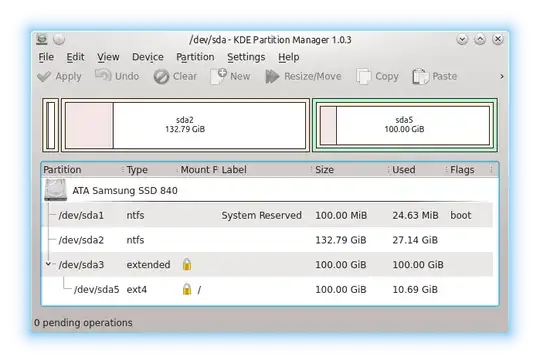The width and height of the screenshot is (540, 364).
Task: Sort by Flags column header
Action: pyautogui.click(x=470, y=169)
